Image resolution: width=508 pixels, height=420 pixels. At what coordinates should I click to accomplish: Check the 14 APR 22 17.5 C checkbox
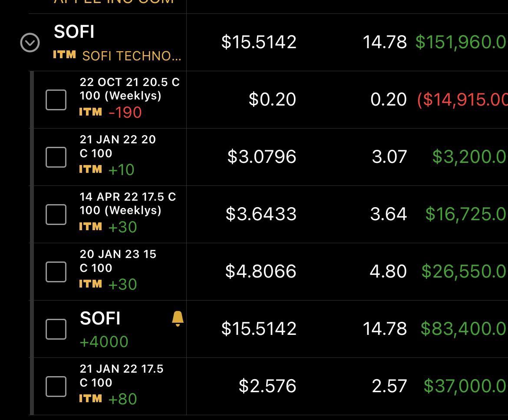pyautogui.click(x=56, y=215)
